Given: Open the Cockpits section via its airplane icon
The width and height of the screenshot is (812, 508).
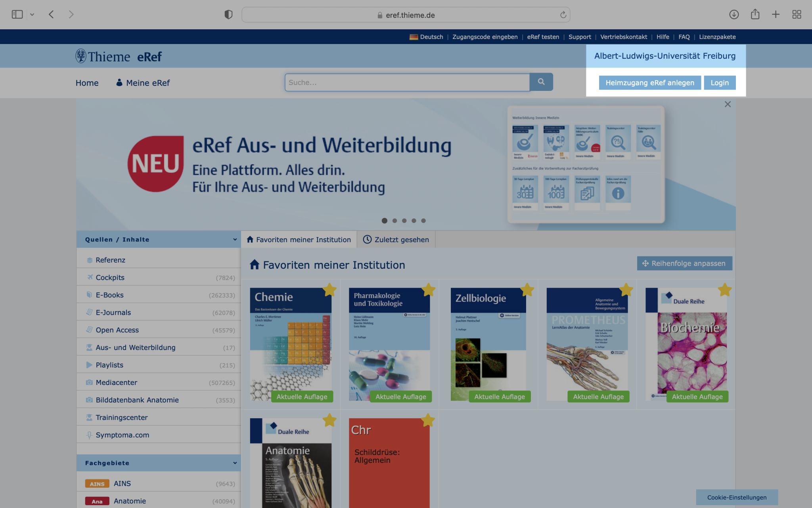Looking at the screenshot, I should [x=89, y=277].
